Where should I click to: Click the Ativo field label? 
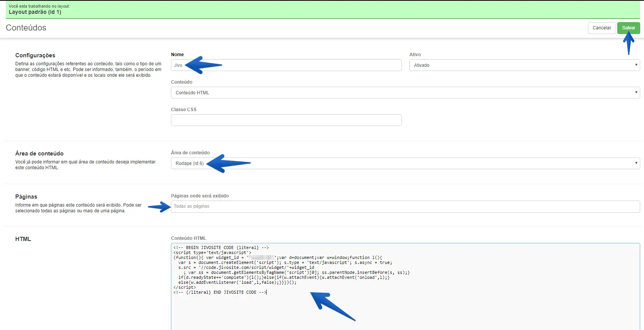pos(415,55)
